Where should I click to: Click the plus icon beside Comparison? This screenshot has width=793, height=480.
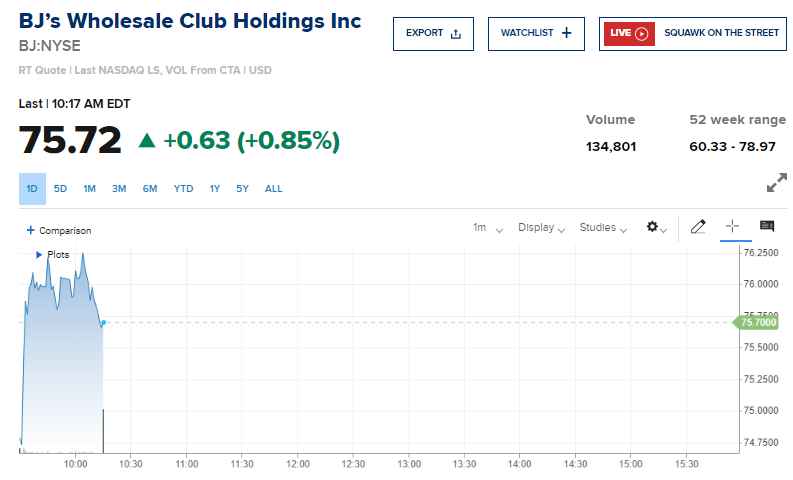click(30, 230)
